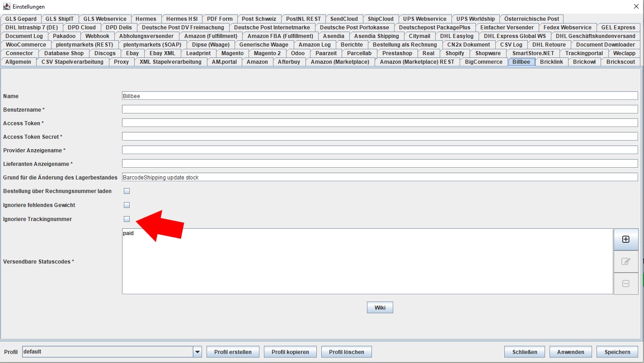Viewport: 644px width, 363px height.
Task: Open the GEL Express tab
Action: tap(618, 28)
